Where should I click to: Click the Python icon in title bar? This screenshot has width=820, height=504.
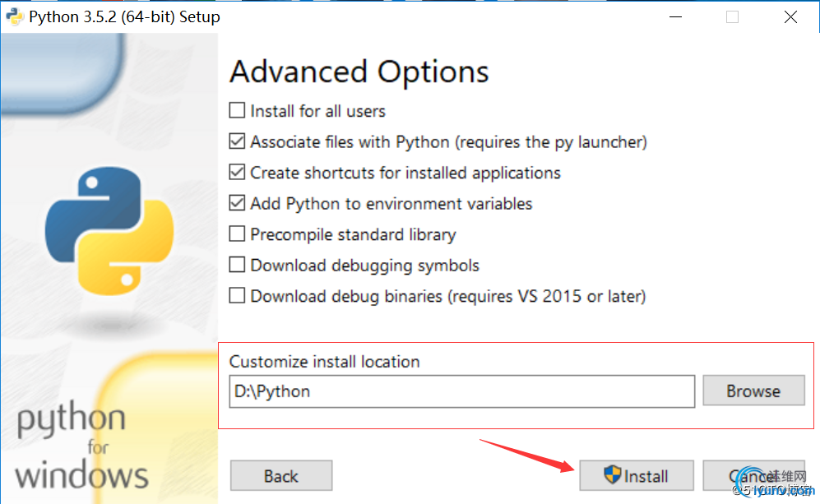click(x=15, y=16)
